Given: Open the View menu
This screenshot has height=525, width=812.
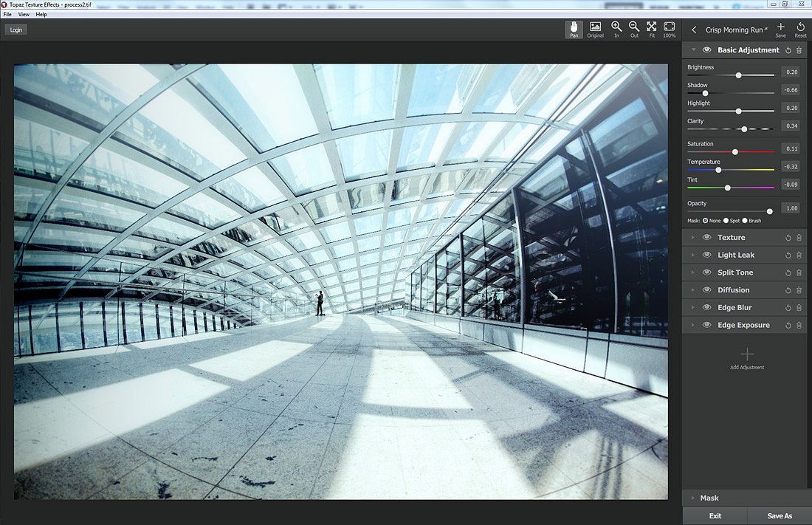Looking at the screenshot, I should pyautogui.click(x=24, y=15).
